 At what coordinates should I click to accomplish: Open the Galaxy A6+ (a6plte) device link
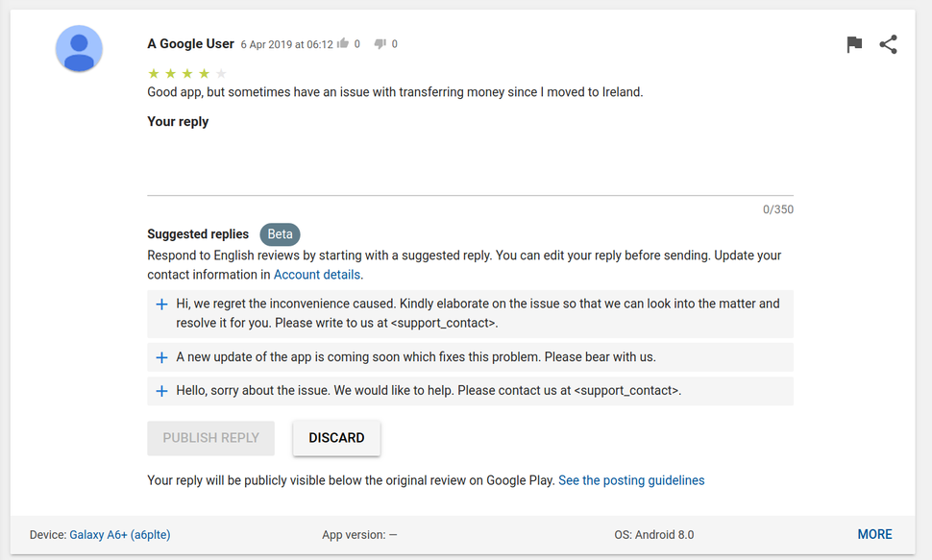point(119,534)
